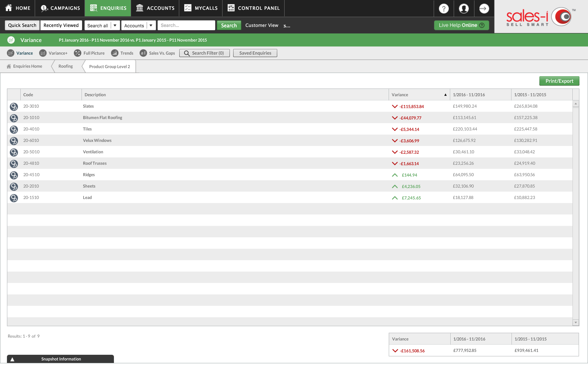The image size is (588, 367).
Task: Open the Variance+ enquiry view
Action: 53,53
